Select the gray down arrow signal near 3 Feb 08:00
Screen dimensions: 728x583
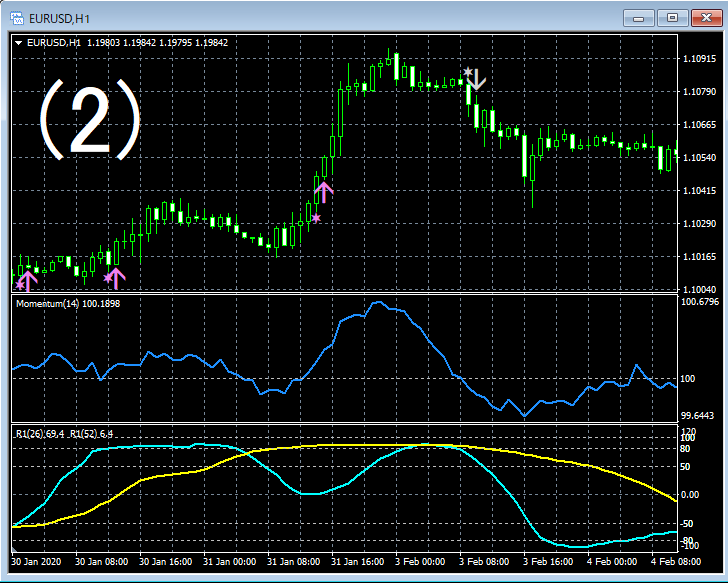[476, 79]
